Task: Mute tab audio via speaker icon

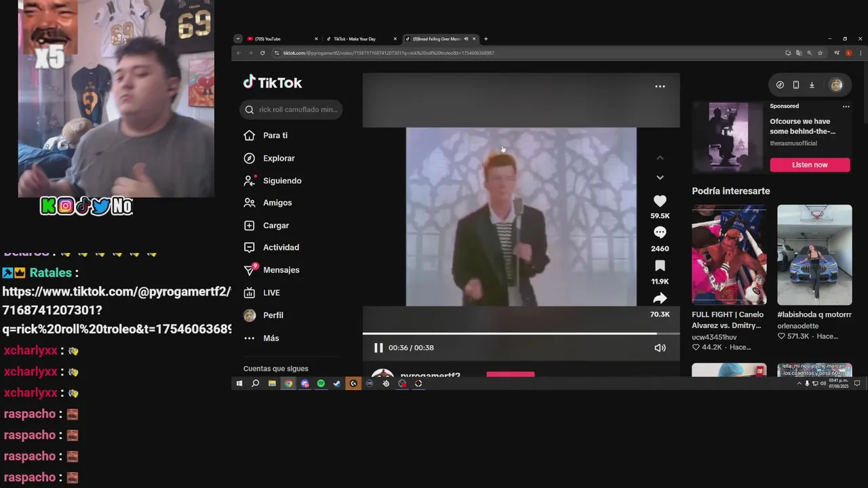Action: 466,39
